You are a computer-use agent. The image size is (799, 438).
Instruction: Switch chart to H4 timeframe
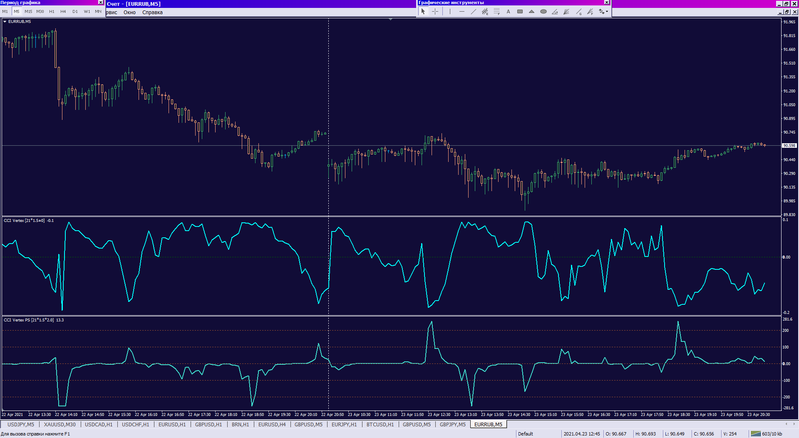[x=63, y=11]
